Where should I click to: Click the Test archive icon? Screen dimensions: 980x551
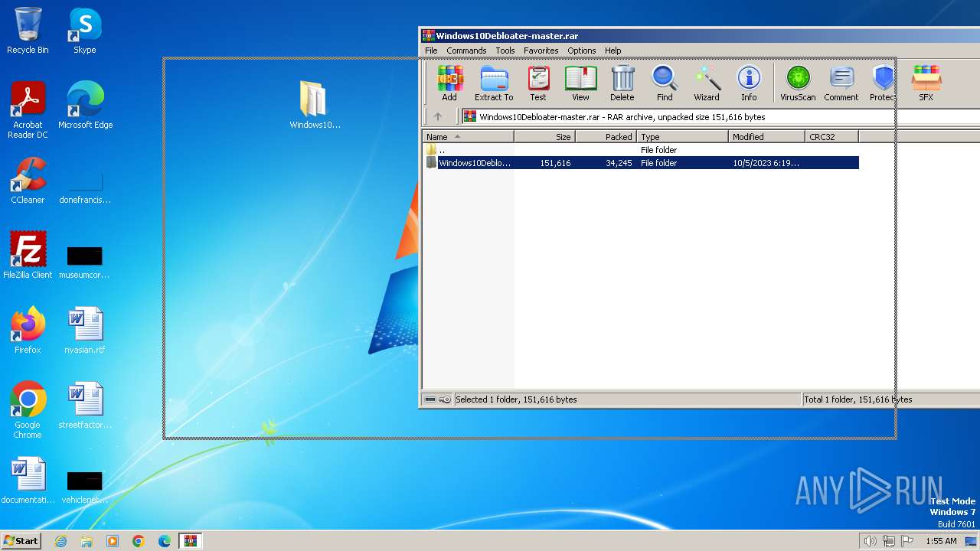click(x=538, y=83)
